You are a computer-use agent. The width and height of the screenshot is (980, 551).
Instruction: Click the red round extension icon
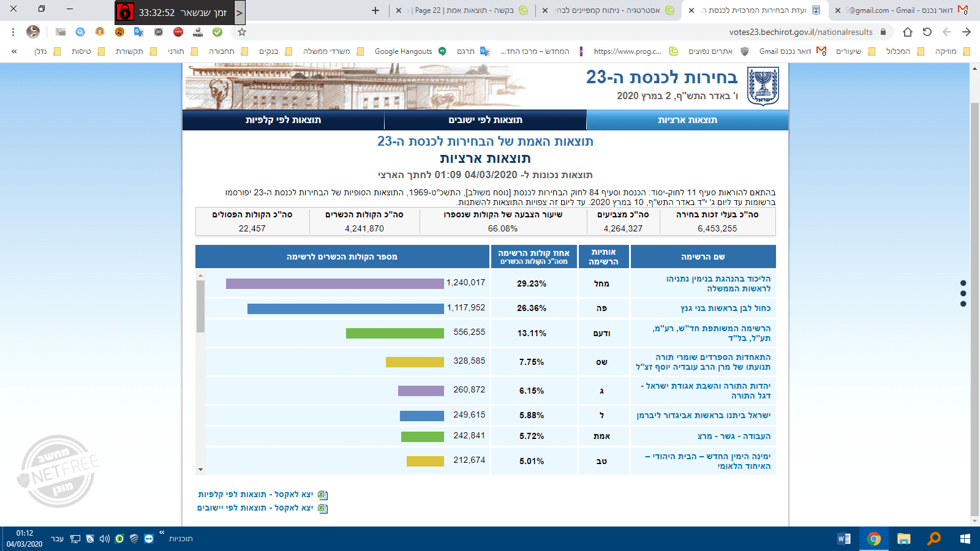click(178, 32)
